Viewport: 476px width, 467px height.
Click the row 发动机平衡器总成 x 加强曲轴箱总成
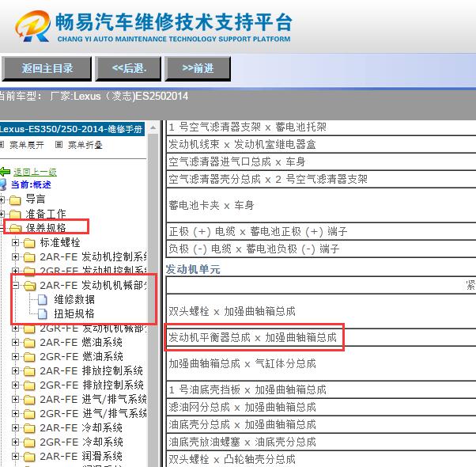click(x=321, y=337)
